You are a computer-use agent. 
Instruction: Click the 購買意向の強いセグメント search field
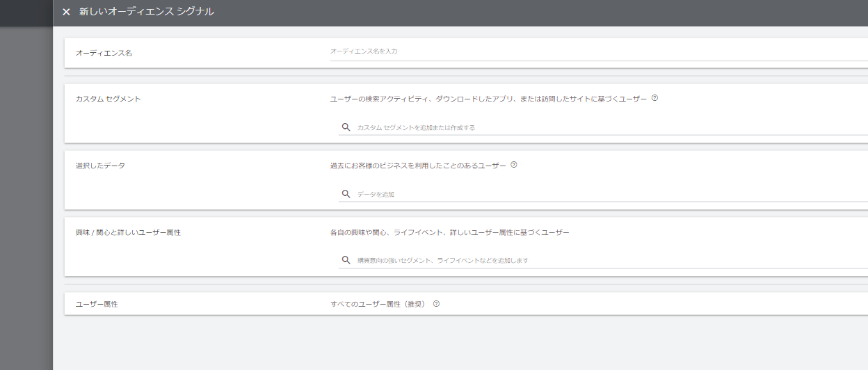[x=603, y=260]
